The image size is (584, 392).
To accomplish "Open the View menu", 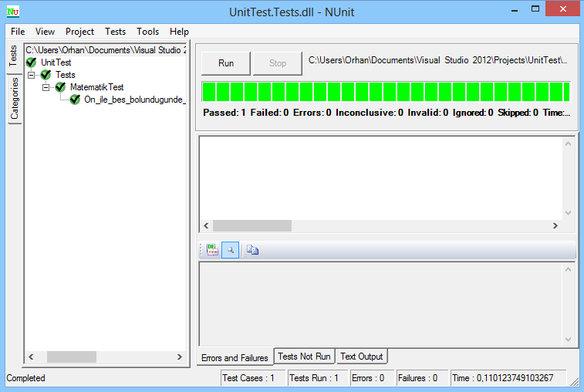I will [x=45, y=32].
